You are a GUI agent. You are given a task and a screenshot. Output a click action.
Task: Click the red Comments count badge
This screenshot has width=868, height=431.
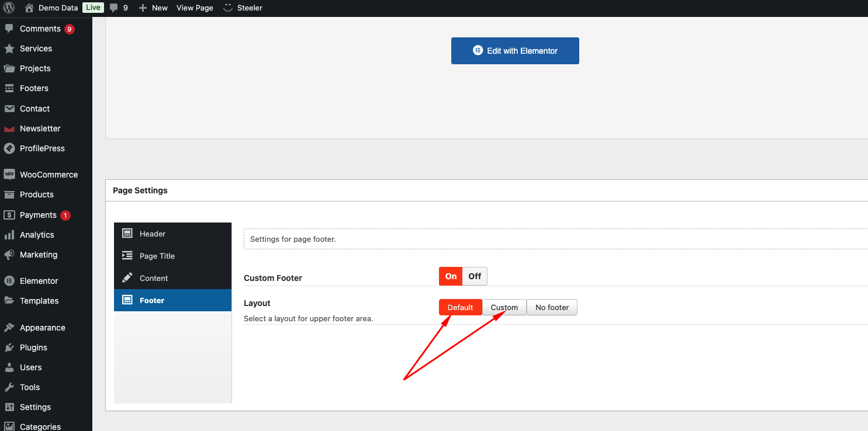pos(70,29)
